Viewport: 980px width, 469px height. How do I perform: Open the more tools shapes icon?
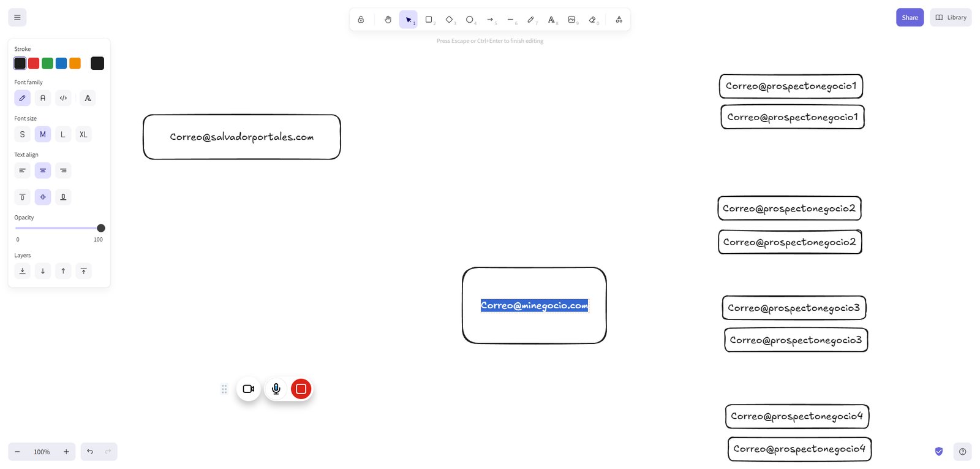click(619, 20)
